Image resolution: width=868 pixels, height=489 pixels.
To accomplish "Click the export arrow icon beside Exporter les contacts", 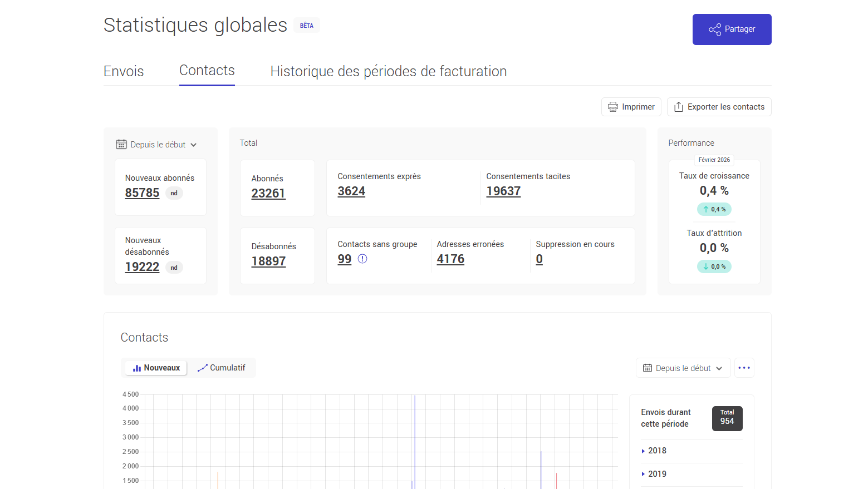I will point(679,106).
